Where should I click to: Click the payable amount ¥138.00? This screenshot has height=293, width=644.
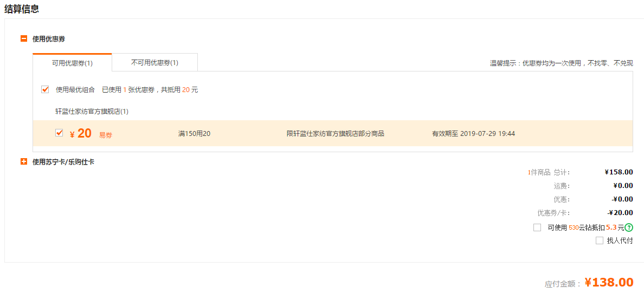(x=609, y=282)
